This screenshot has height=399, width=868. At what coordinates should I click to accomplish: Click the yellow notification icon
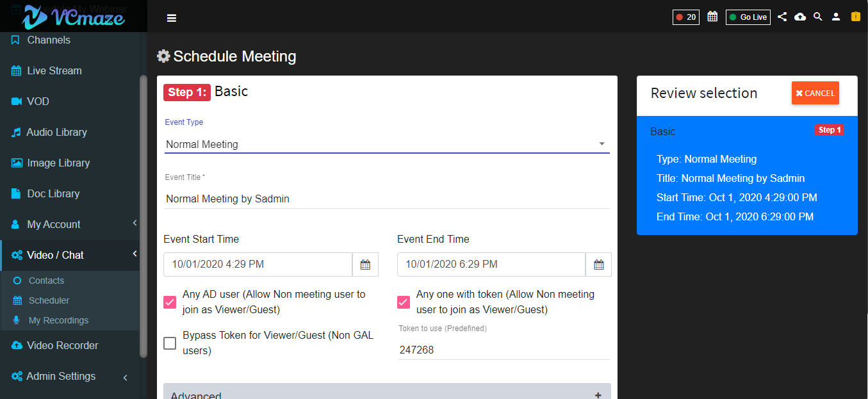point(855,17)
